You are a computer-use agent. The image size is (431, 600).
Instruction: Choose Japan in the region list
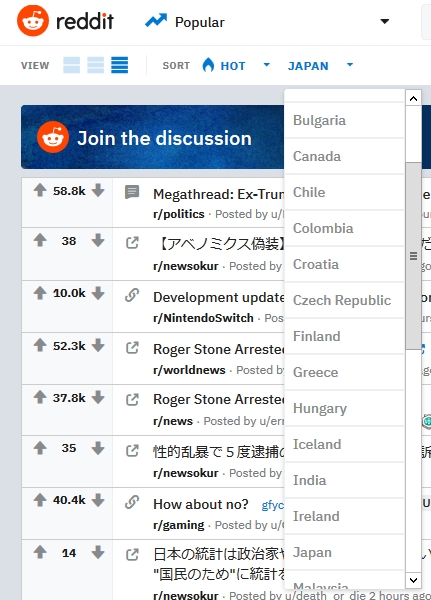tap(344, 552)
